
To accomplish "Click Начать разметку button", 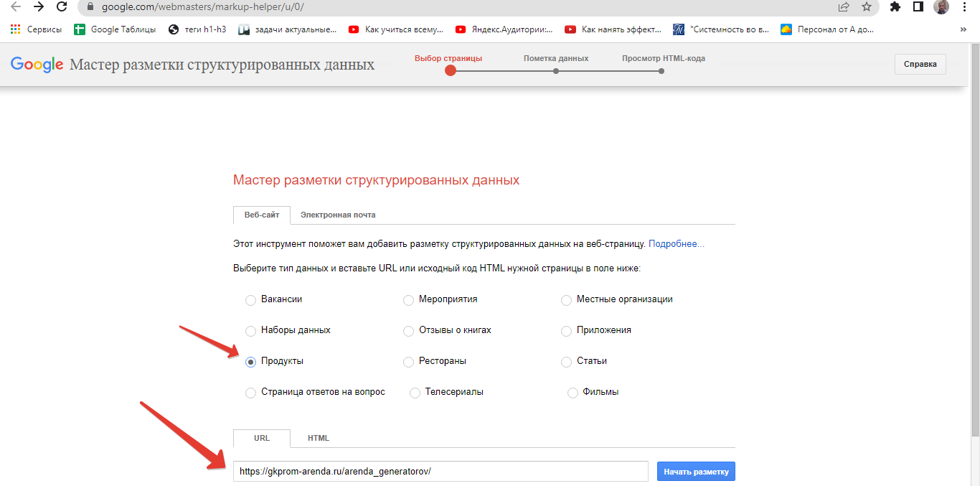I will coord(696,472).
